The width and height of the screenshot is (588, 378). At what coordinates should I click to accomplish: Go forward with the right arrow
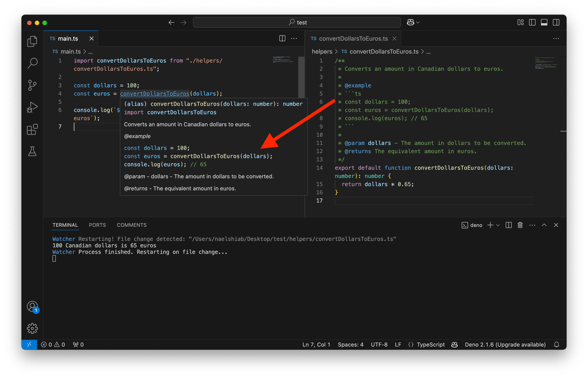coord(183,23)
